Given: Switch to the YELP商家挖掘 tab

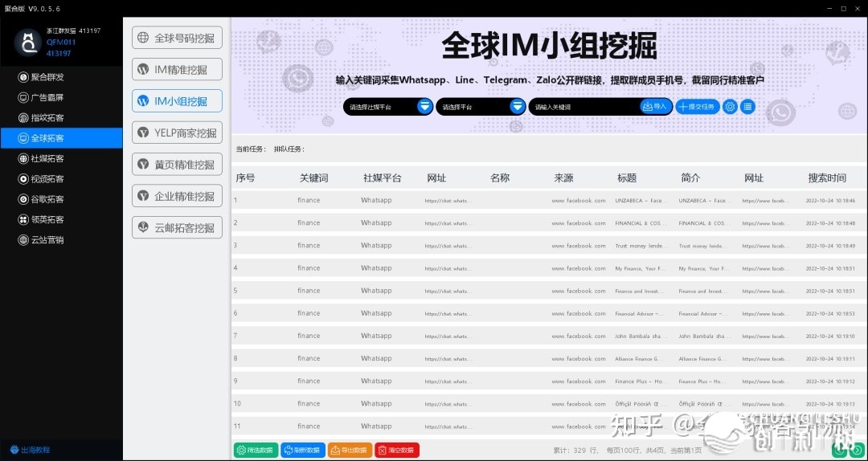Looking at the screenshot, I should point(177,133).
